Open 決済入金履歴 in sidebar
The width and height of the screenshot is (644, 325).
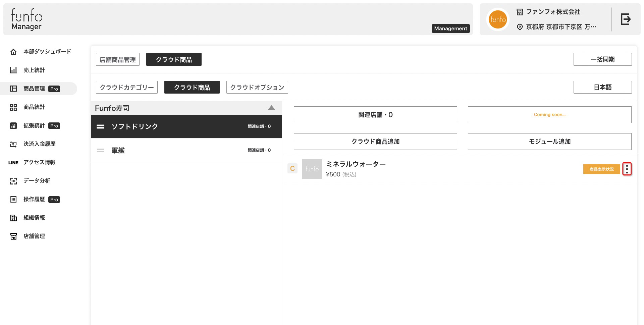tap(40, 144)
